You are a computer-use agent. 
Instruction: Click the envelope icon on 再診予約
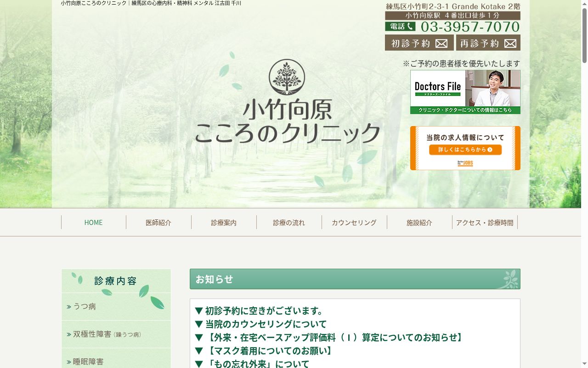pyautogui.click(x=510, y=43)
